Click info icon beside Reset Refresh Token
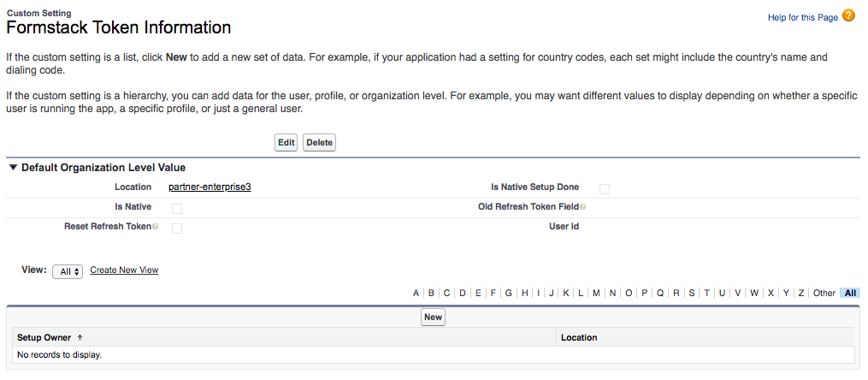868x380 pixels. tap(155, 227)
